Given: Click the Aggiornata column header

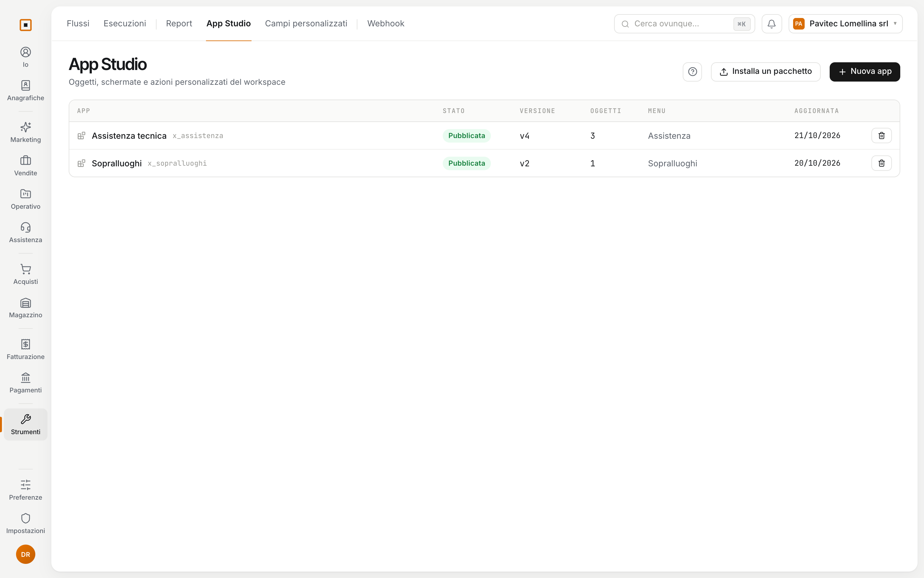Looking at the screenshot, I should tap(816, 111).
